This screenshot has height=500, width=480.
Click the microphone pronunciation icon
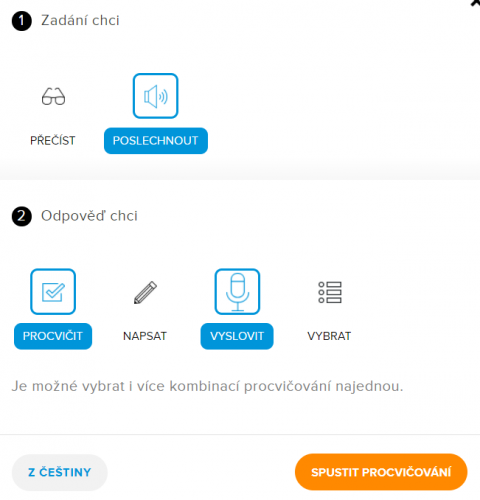tap(237, 292)
